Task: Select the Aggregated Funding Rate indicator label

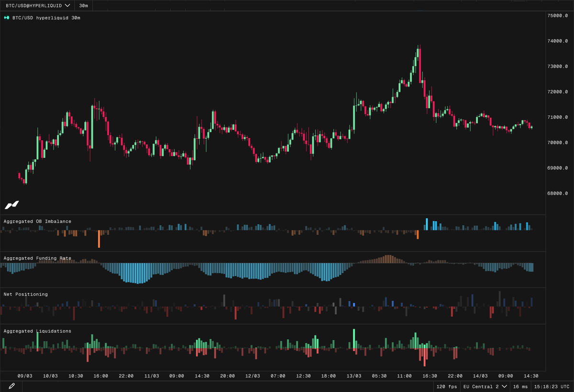Action: (x=37, y=258)
